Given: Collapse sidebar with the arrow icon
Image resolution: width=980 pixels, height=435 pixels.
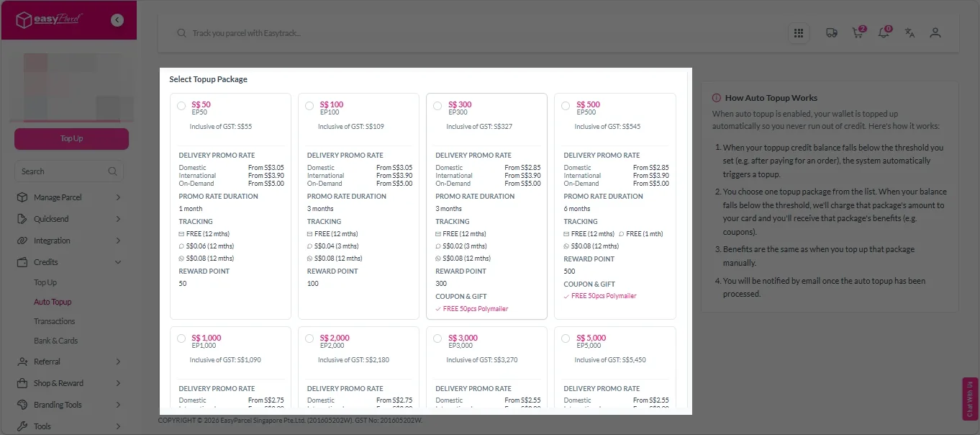Looking at the screenshot, I should pos(117,21).
